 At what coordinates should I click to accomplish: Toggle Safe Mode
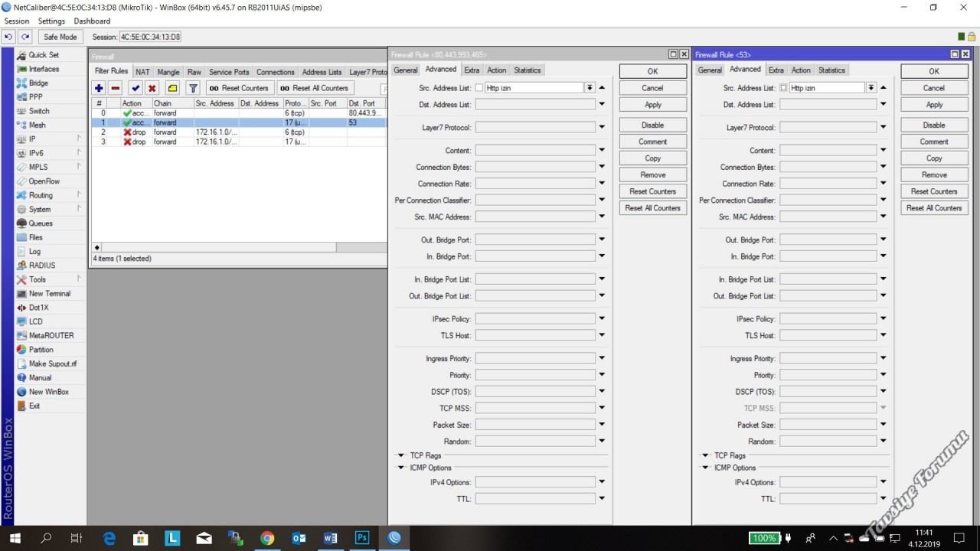60,37
